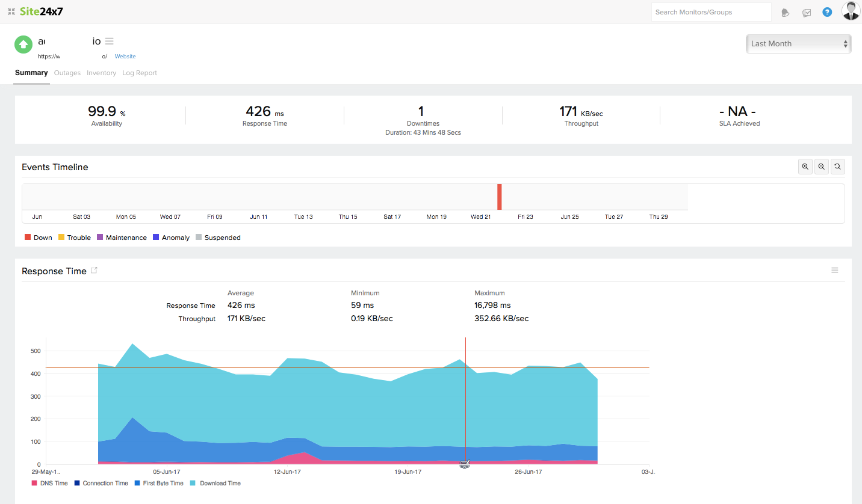Open the Log Report tab
The width and height of the screenshot is (862, 504).
click(x=139, y=73)
